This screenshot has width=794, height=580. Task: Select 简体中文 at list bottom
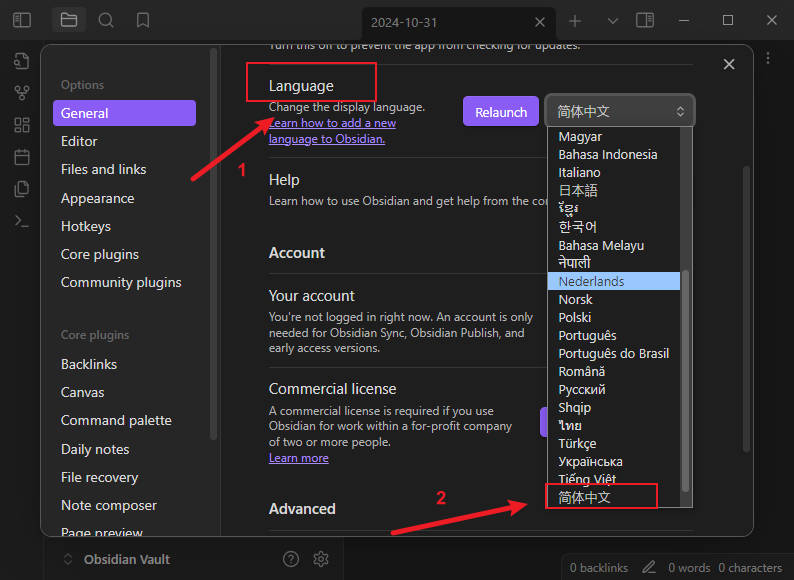(x=613, y=497)
